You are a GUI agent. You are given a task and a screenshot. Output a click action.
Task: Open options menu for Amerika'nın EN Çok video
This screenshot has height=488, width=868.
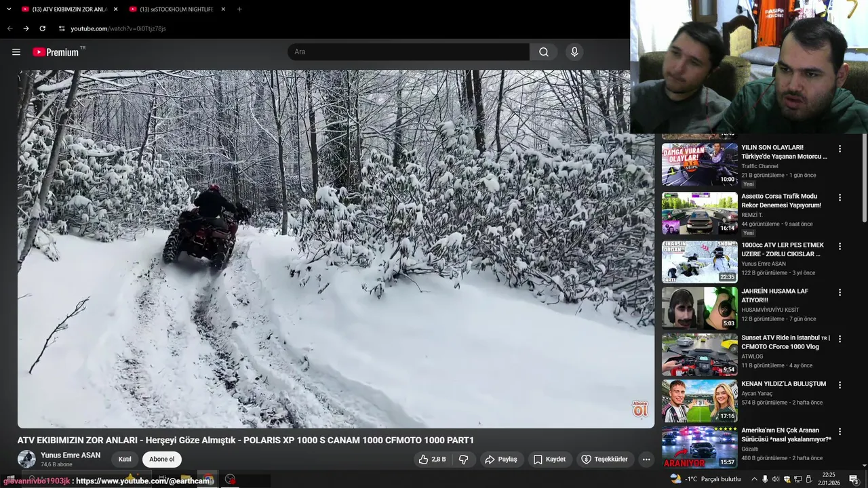tap(840, 430)
